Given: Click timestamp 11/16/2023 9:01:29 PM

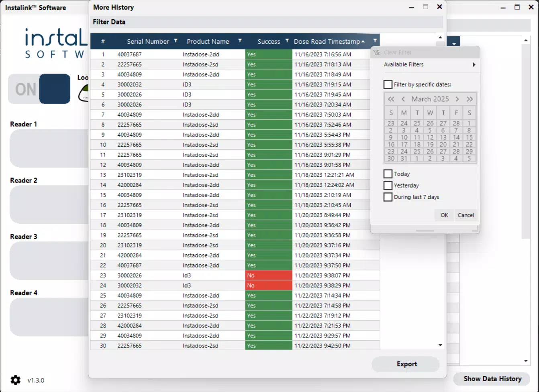Looking at the screenshot, I should click(x=323, y=155).
